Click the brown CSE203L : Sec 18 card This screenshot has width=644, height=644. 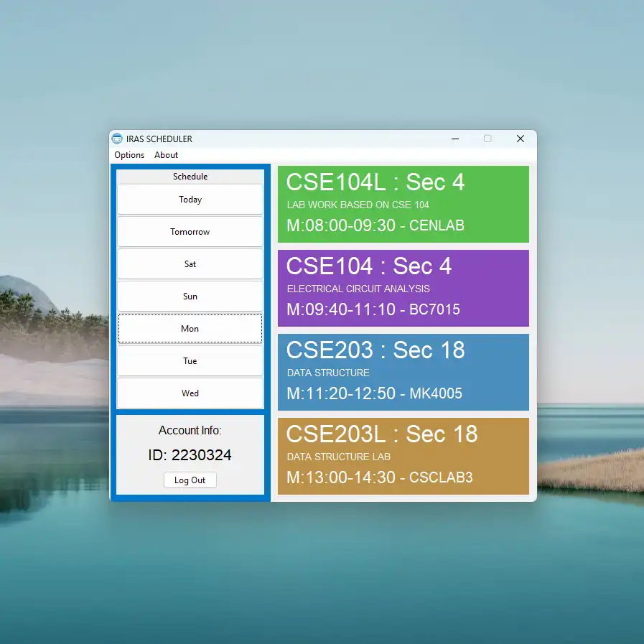tap(403, 457)
